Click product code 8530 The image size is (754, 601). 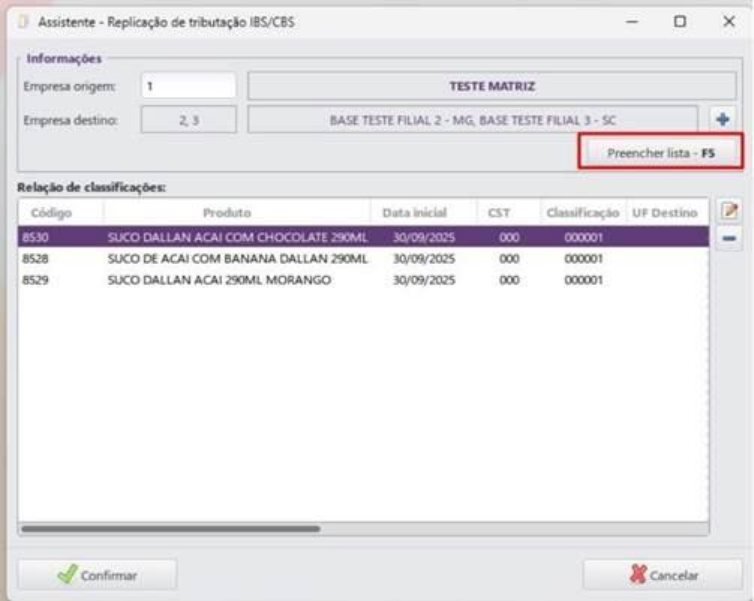pyautogui.click(x=35, y=237)
